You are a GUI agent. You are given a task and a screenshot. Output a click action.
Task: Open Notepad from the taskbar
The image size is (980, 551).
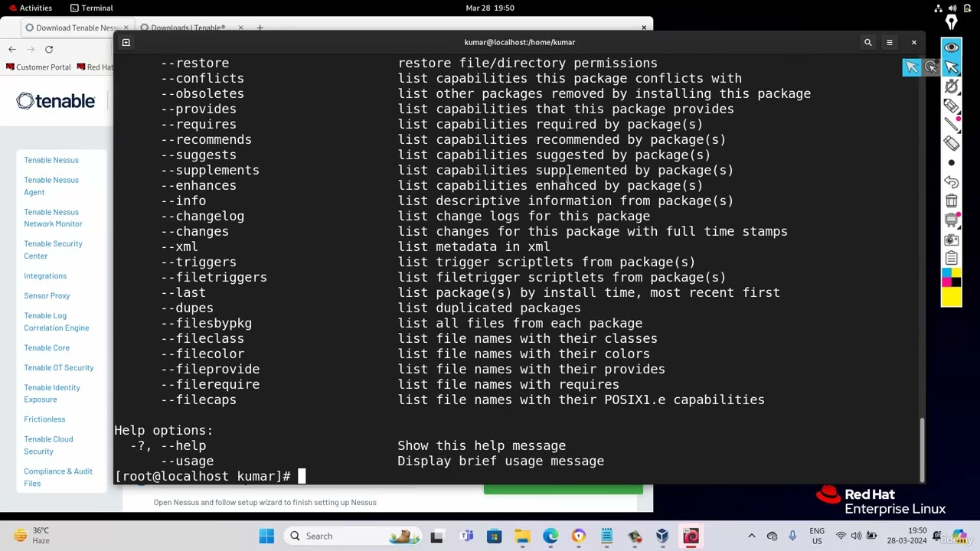pyautogui.click(x=606, y=536)
